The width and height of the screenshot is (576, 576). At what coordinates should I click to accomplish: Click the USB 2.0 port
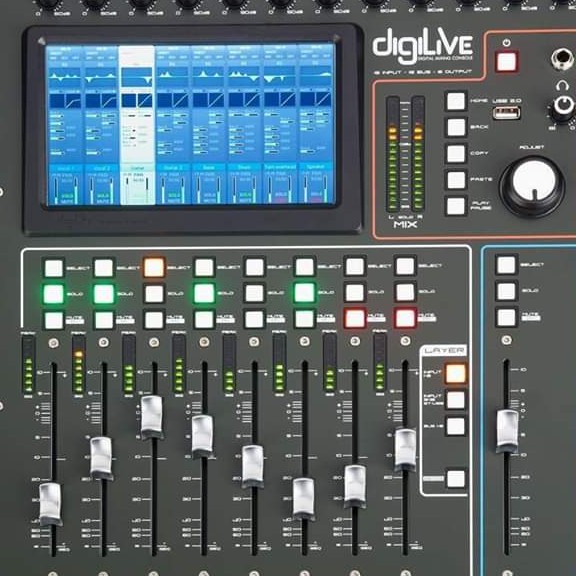[x=507, y=113]
